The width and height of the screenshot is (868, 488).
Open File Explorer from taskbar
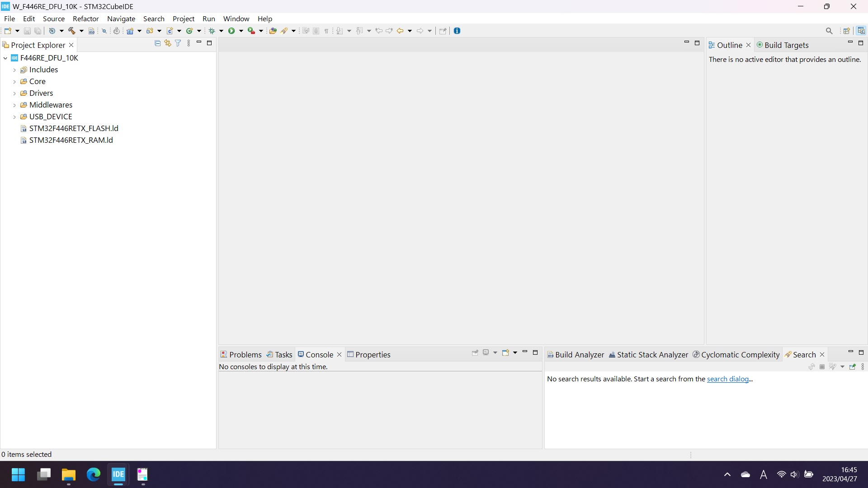tap(69, 474)
